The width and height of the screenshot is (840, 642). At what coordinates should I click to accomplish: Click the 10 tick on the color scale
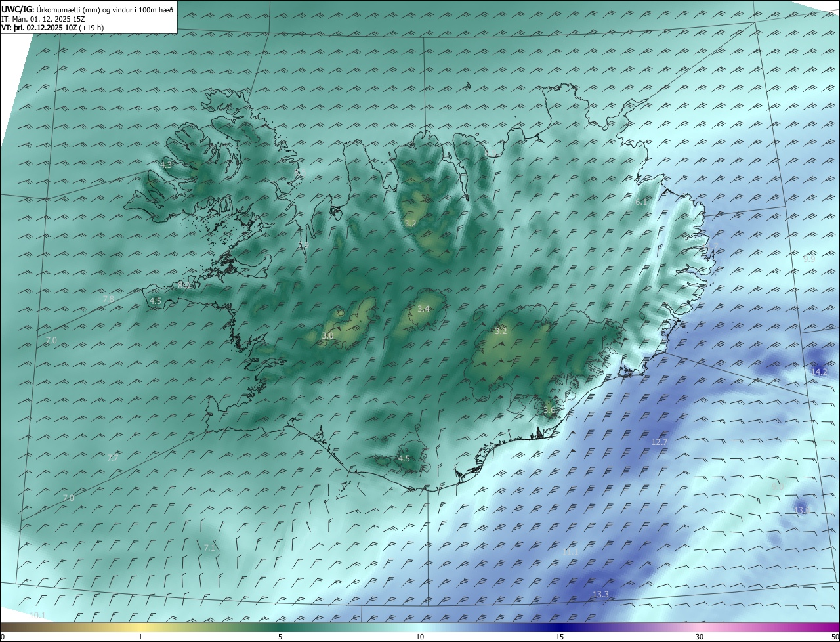[x=420, y=637]
